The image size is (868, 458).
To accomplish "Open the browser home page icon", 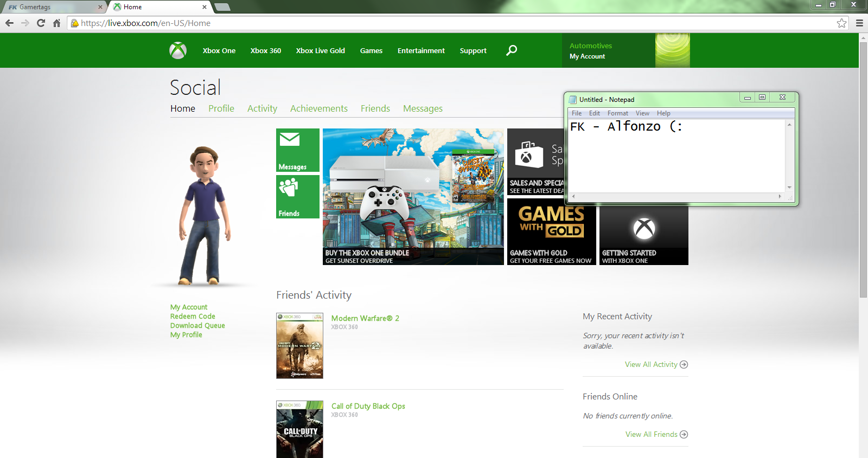I will click(56, 23).
